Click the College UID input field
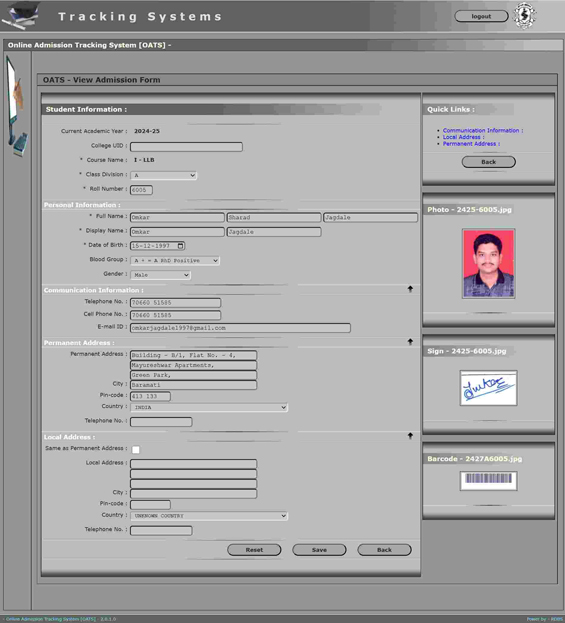565x623 pixels. point(186,147)
